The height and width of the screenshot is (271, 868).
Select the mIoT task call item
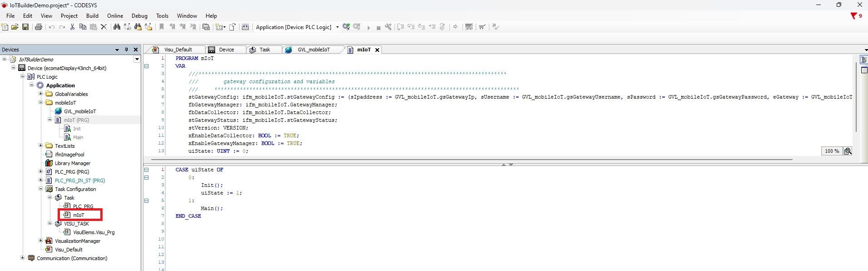(x=78, y=215)
